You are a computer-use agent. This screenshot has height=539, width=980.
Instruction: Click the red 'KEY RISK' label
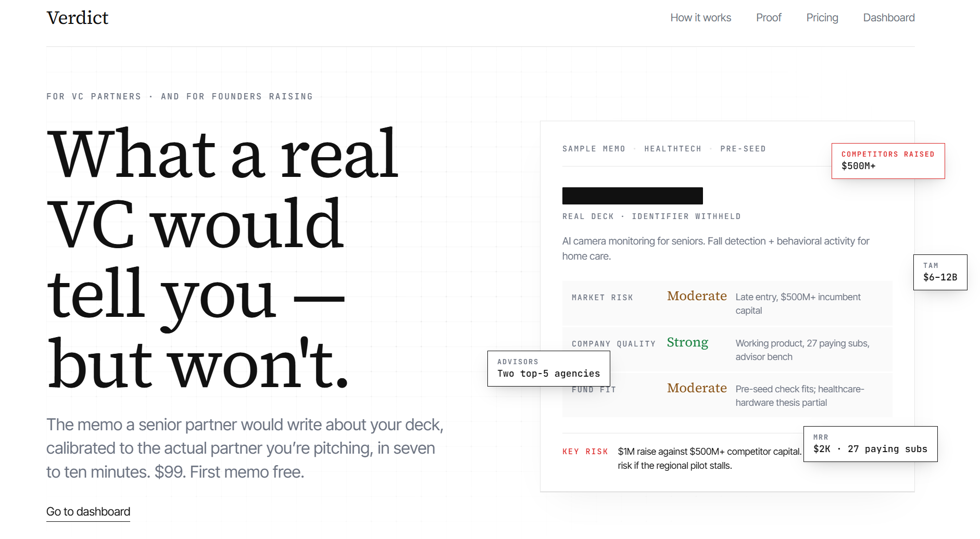coord(585,452)
